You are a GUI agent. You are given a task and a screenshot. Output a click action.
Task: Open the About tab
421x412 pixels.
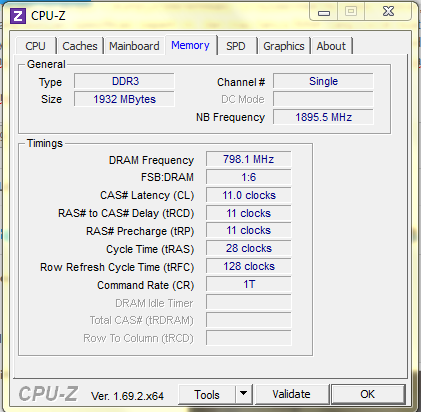pos(331,46)
